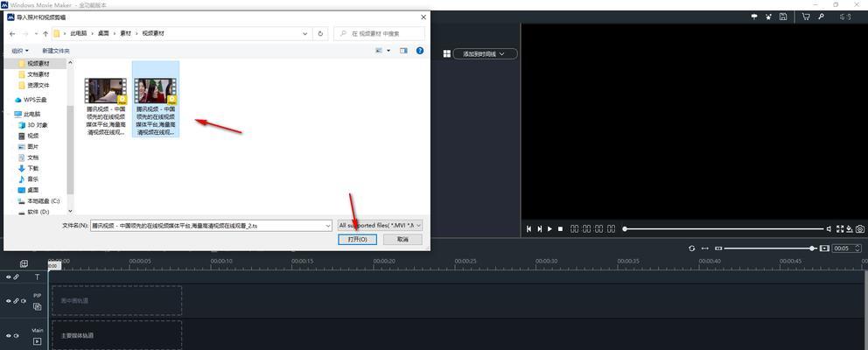The width and height of the screenshot is (868, 350).
Task: Toggle visibility eye of the Main track
Action: click(x=8, y=336)
